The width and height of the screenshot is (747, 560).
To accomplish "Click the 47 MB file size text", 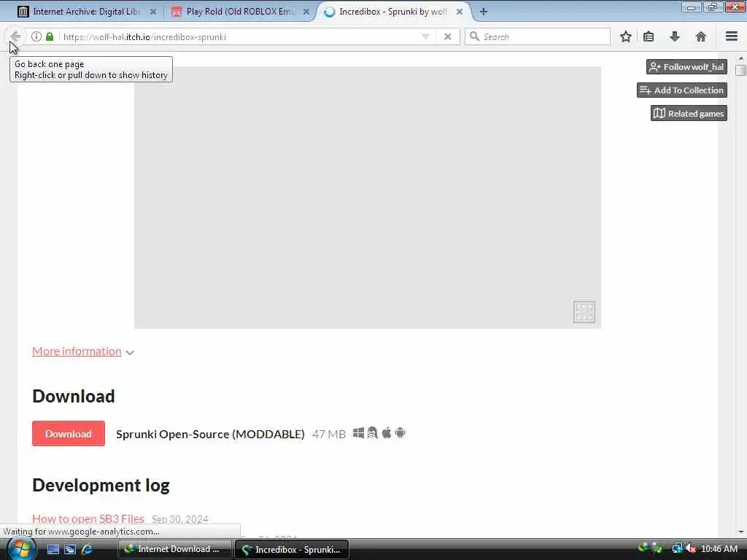I will (329, 435).
